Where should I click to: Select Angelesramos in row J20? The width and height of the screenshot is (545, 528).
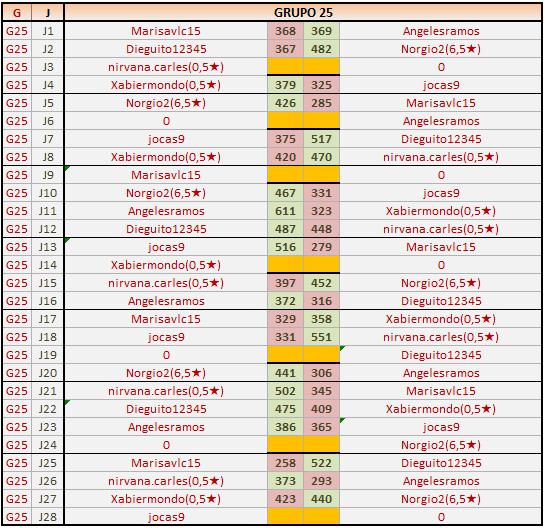tap(441, 373)
